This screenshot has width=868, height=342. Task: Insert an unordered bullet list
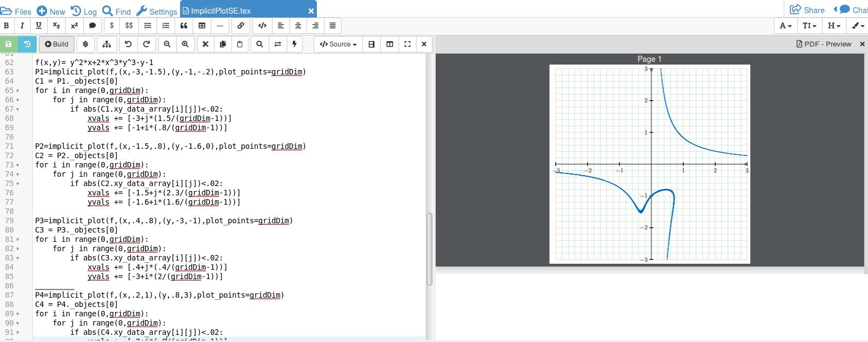tap(148, 25)
